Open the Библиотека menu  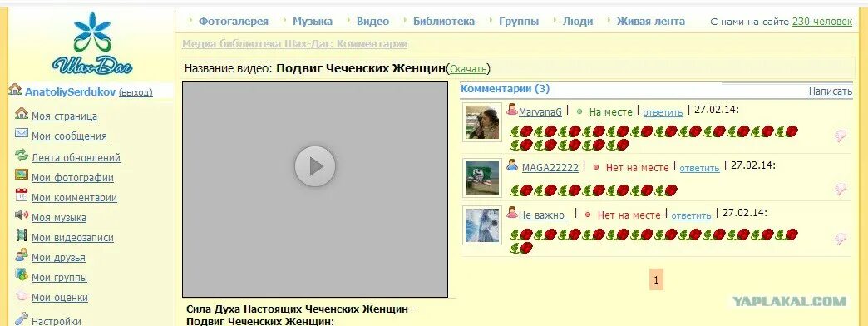click(444, 22)
